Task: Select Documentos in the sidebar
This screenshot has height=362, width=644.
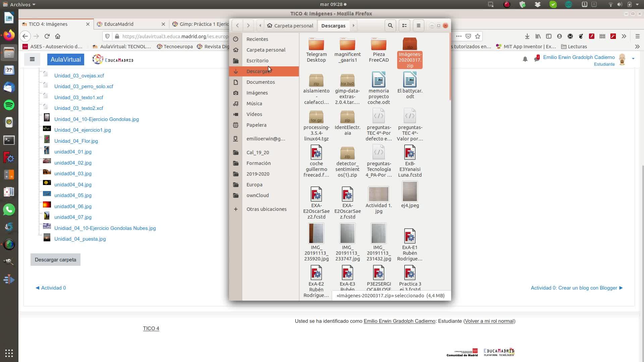Action: click(260, 82)
